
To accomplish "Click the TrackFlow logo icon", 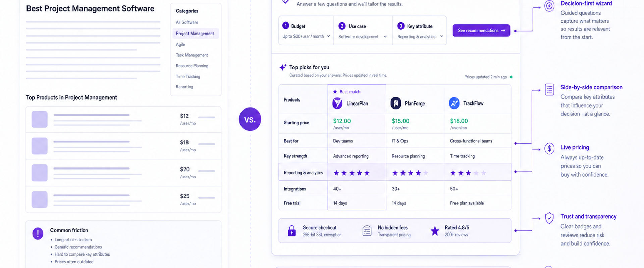I will pyautogui.click(x=454, y=103).
